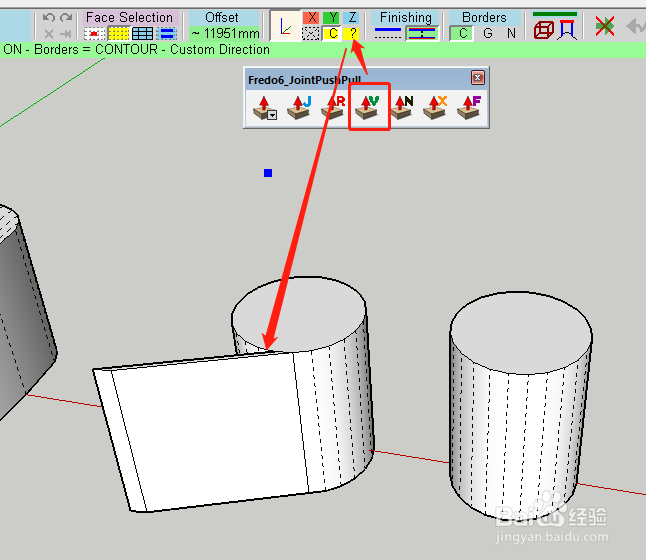This screenshot has width=646, height=560.
Task: Edit the offset value ~11951mm
Action: (x=225, y=33)
